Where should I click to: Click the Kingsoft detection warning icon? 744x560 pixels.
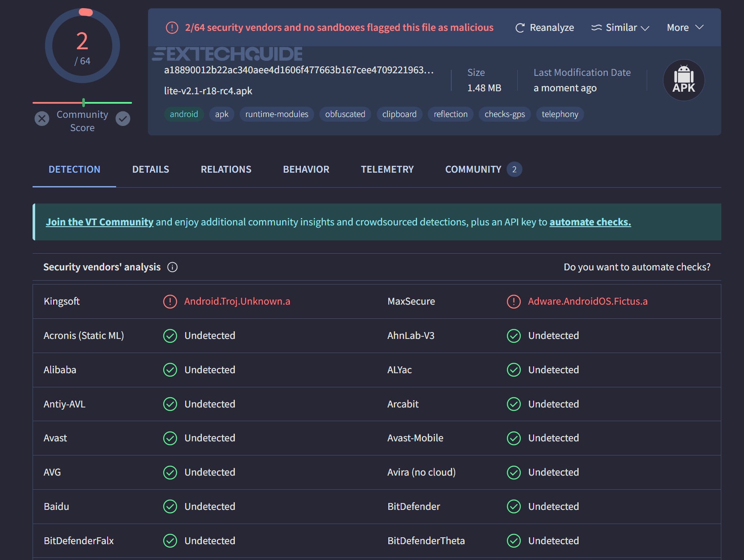[x=170, y=302]
